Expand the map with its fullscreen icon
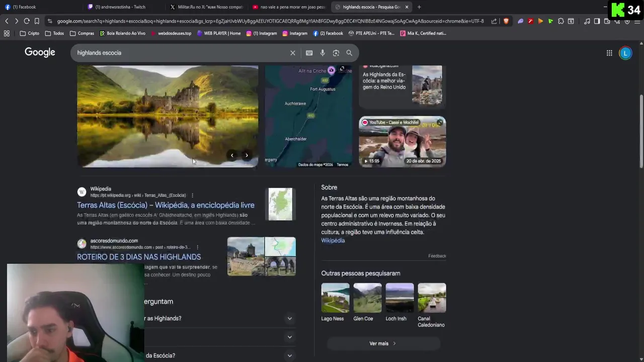The image size is (644, 362). (342, 69)
